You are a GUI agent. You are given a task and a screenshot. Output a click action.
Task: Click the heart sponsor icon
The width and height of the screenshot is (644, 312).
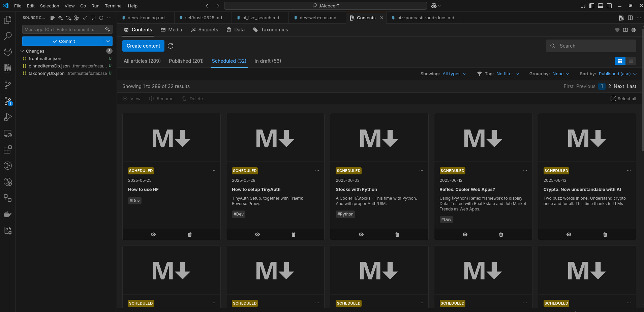click(x=617, y=30)
